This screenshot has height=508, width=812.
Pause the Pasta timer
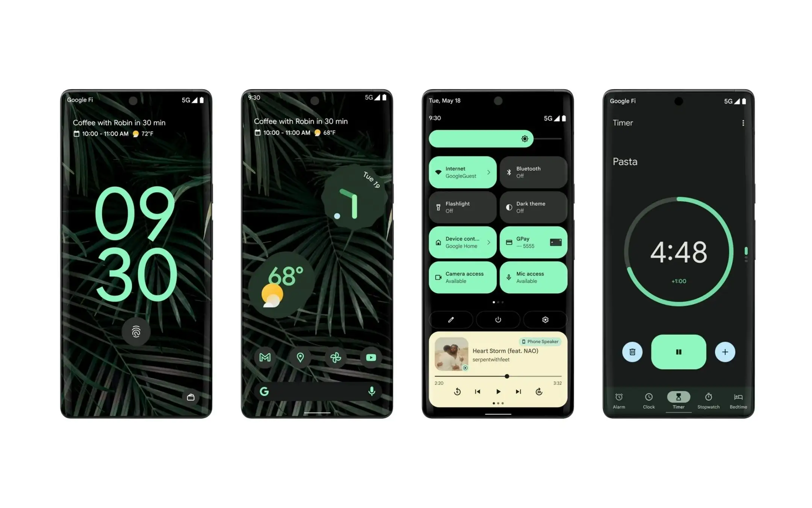[x=678, y=351]
